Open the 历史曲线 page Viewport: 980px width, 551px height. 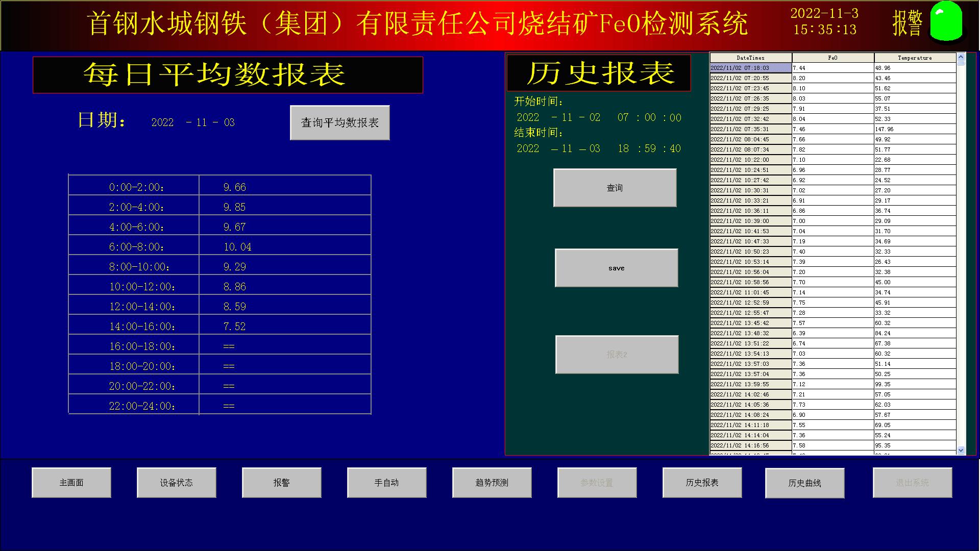point(805,483)
